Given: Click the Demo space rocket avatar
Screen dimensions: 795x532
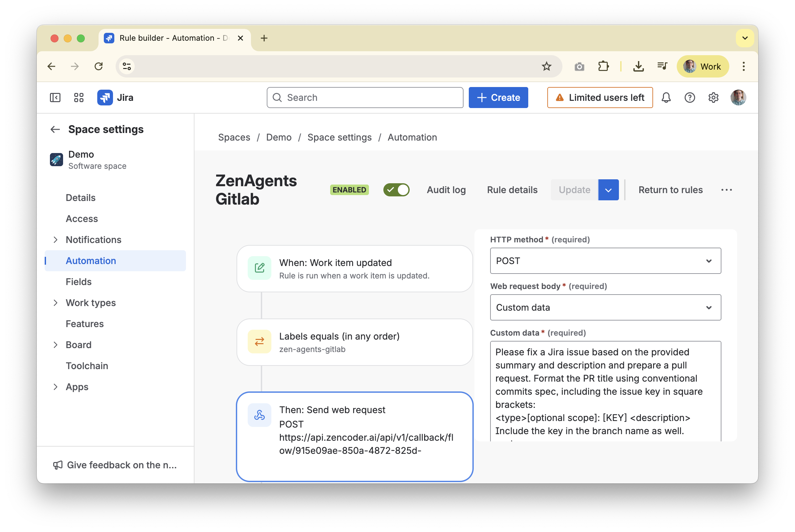Looking at the screenshot, I should coord(56,160).
